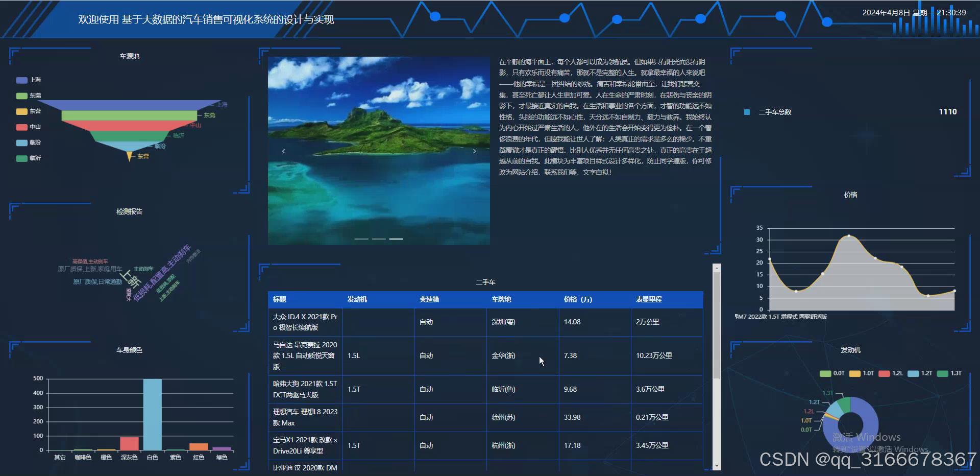Click the orange 红色 bar in the chart
The height and width of the screenshot is (476, 980).
199,446
